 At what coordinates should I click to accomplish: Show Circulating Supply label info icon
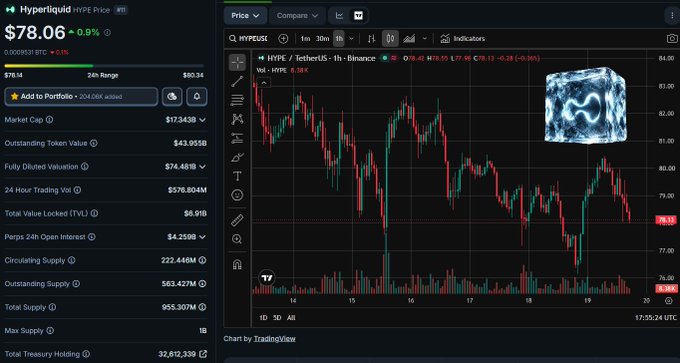pyautogui.click(x=72, y=260)
